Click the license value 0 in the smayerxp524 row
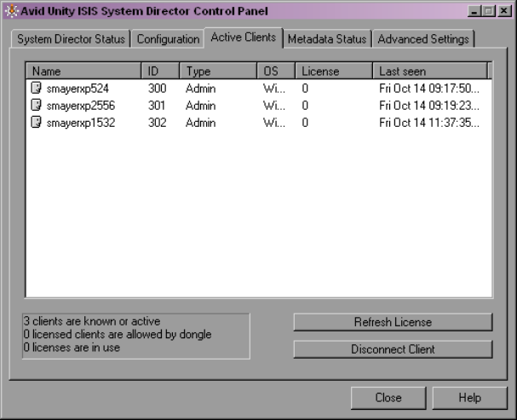 point(305,89)
